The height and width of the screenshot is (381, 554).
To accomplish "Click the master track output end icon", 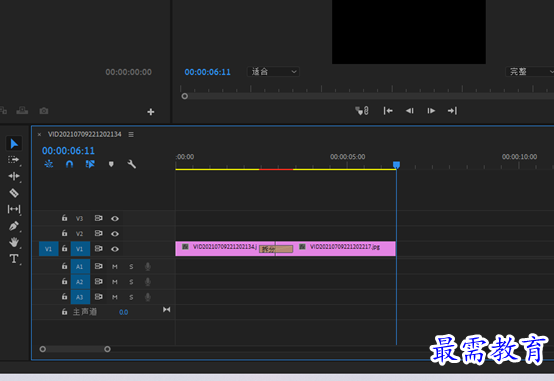I will pos(166,310).
